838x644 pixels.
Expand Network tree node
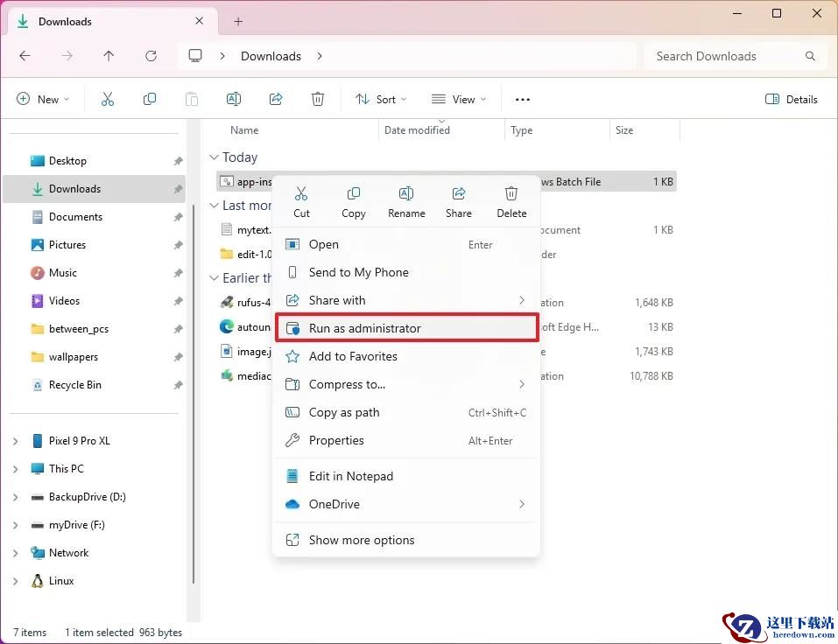pyautogui.click(x=16, y=553)
